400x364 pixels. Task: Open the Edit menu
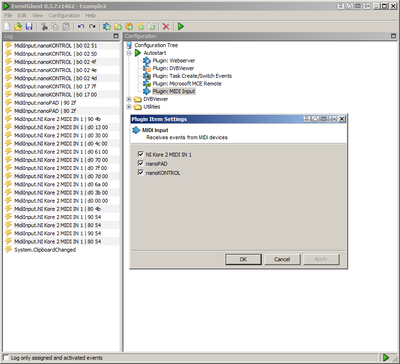(22, 15)
